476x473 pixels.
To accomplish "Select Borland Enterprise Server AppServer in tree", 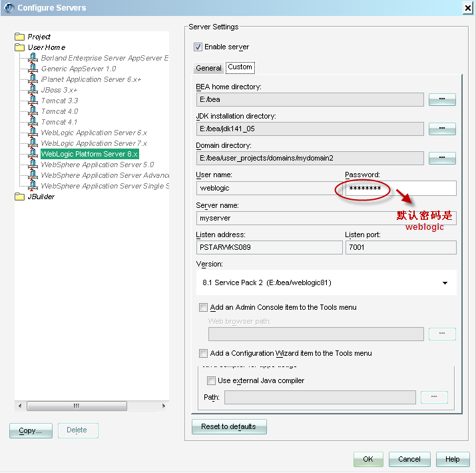I will [105, 58].
